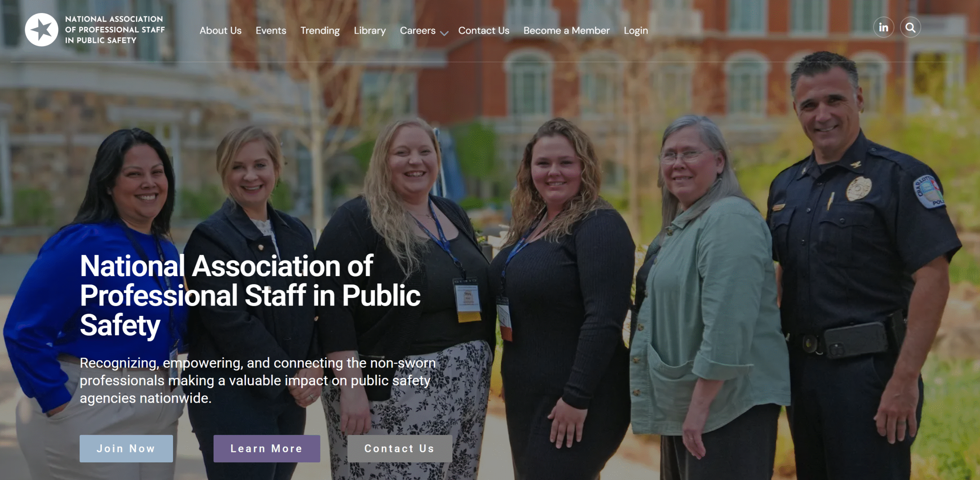Click the search magnifier icon
This screenshot has height=480, width=980.
coord(910,28)
